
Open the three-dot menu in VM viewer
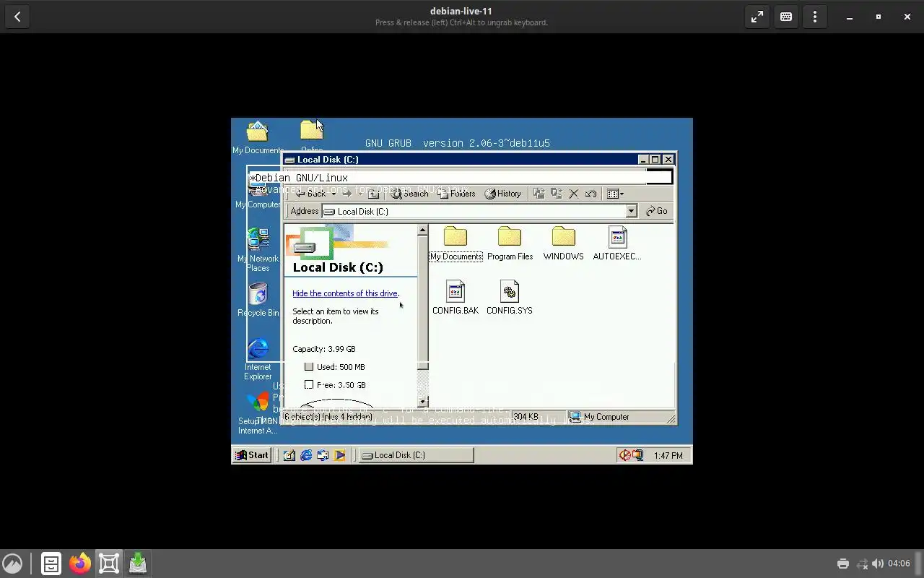[815, 17]
